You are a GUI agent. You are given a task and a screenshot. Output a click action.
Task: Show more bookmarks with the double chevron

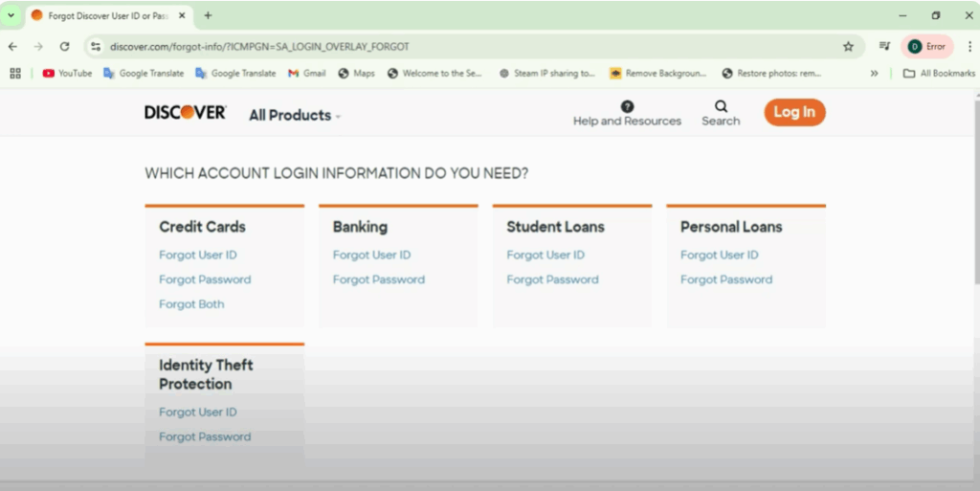874,73
